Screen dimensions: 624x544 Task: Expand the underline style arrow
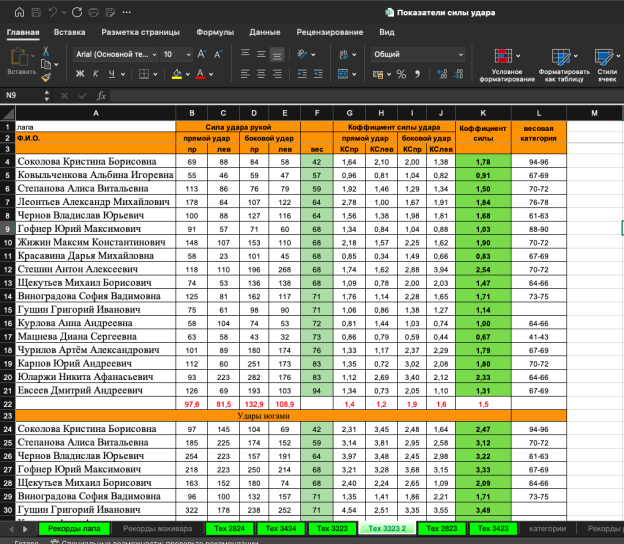(x=123, y=74)
